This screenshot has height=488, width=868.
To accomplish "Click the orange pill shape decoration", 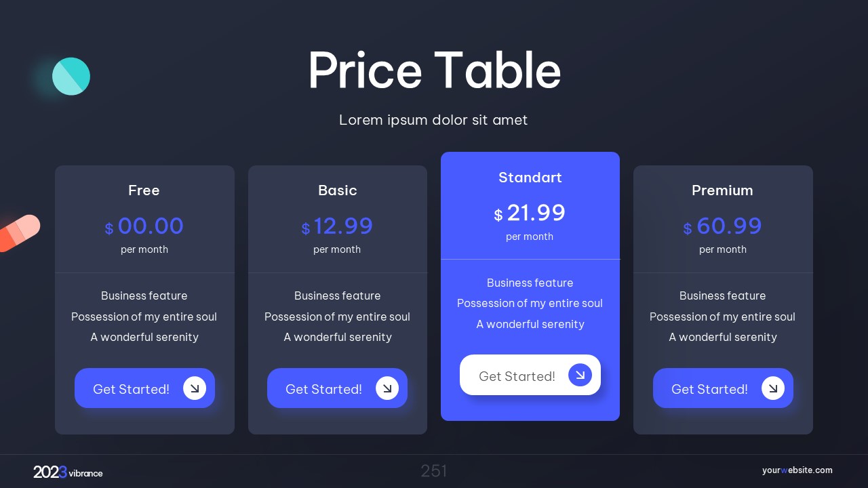I will (19, 232).
